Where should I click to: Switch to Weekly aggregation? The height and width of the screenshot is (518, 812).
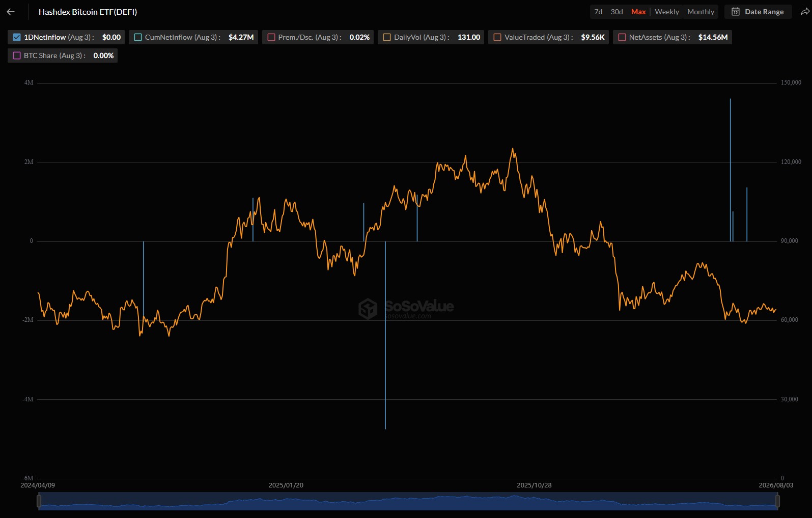[667, 12]
